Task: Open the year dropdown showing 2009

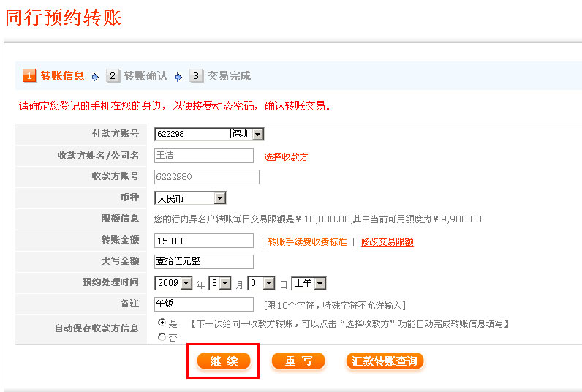Action: (x=186, y=283)
